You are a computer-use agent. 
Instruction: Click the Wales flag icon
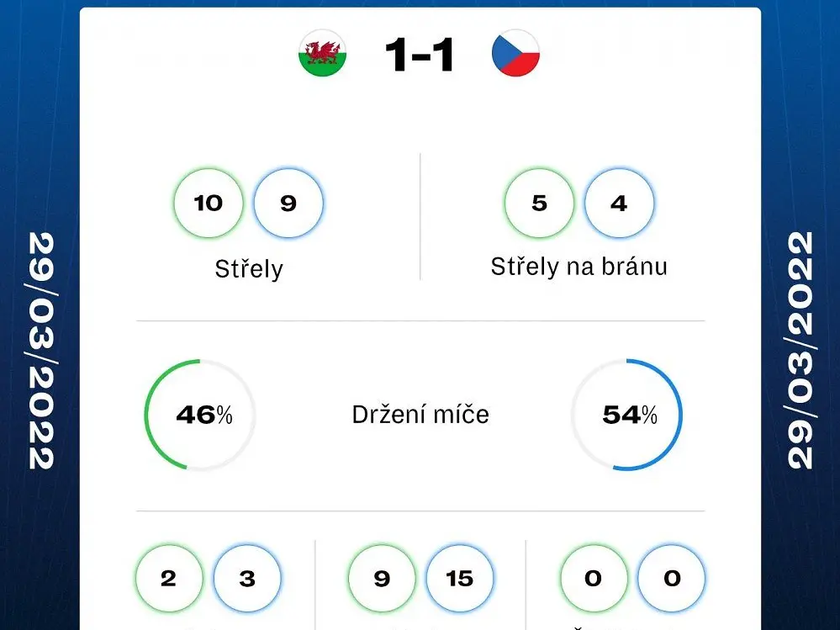(x=323, y=53)
